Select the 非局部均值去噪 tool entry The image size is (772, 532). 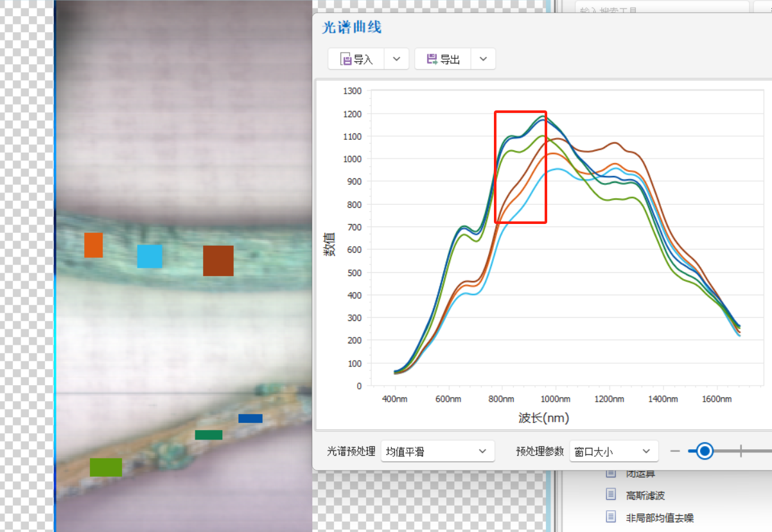pyautogui.click(x=660, y=517)
